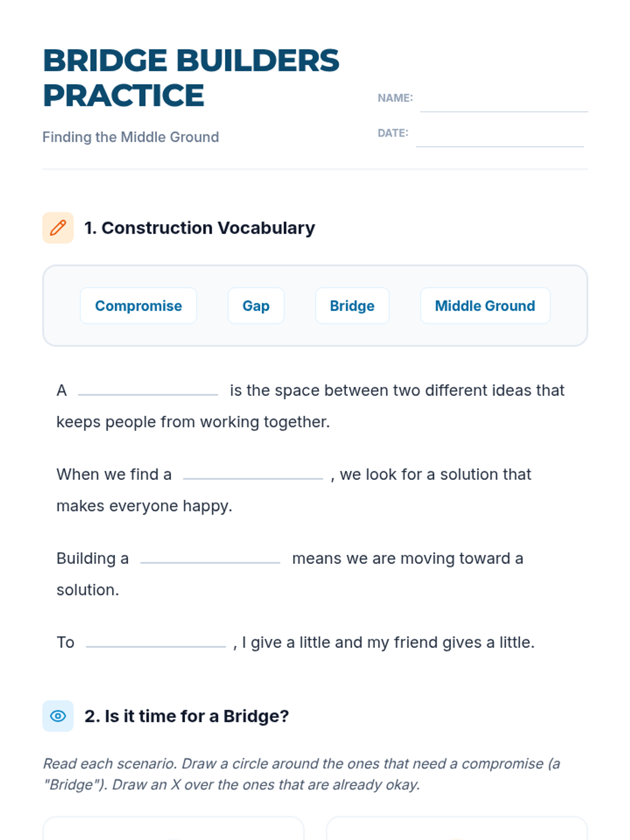
Task: Click the NAME: label
Action: [395, 98]
